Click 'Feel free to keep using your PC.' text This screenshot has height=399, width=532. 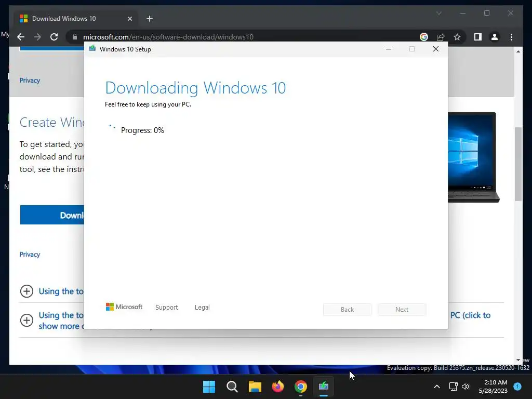tap(148, 104)
